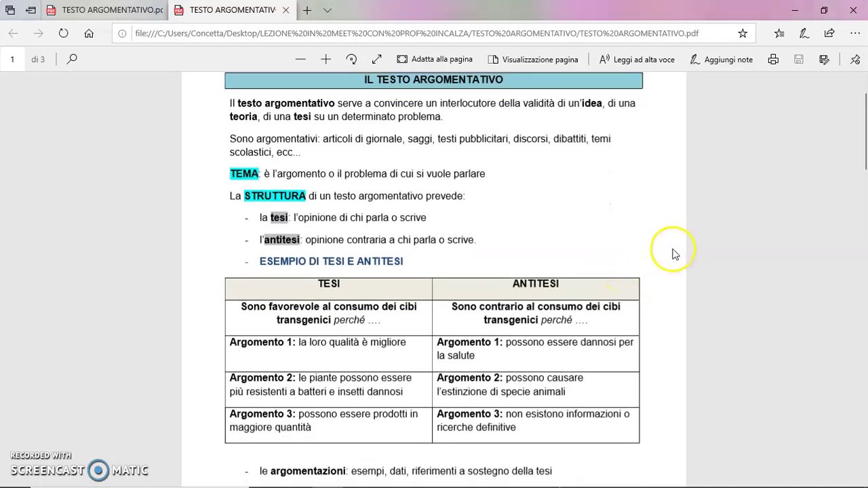Click Adatta alla pagina button
The width and height of the screenshot is (868, 488).
coord(435,60)
